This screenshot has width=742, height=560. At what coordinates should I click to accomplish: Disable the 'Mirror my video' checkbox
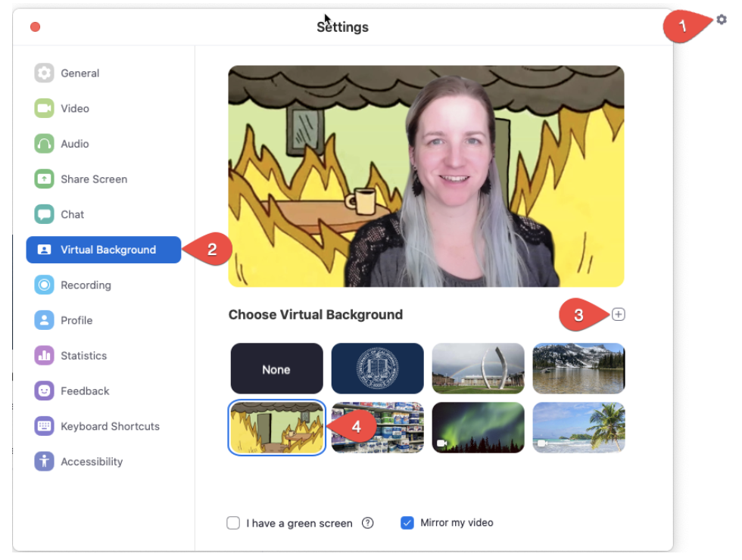[x=407, y=522]
